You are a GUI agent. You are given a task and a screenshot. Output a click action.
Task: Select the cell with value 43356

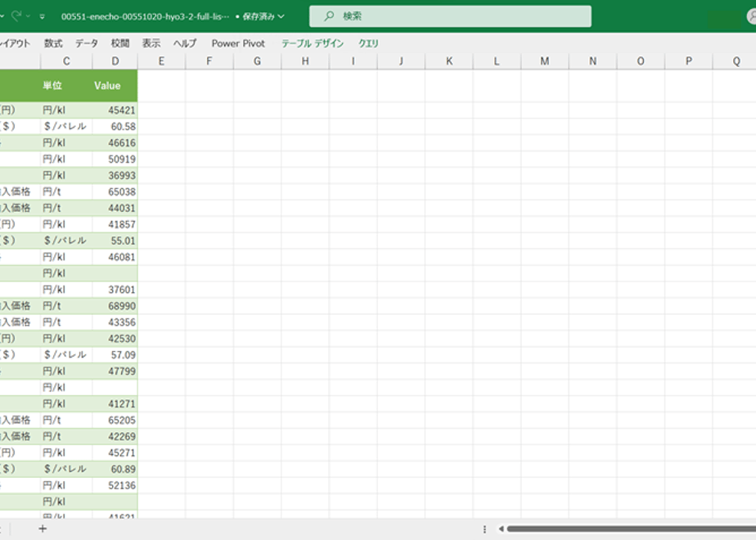pyautogui.click(x=115, y=322)
